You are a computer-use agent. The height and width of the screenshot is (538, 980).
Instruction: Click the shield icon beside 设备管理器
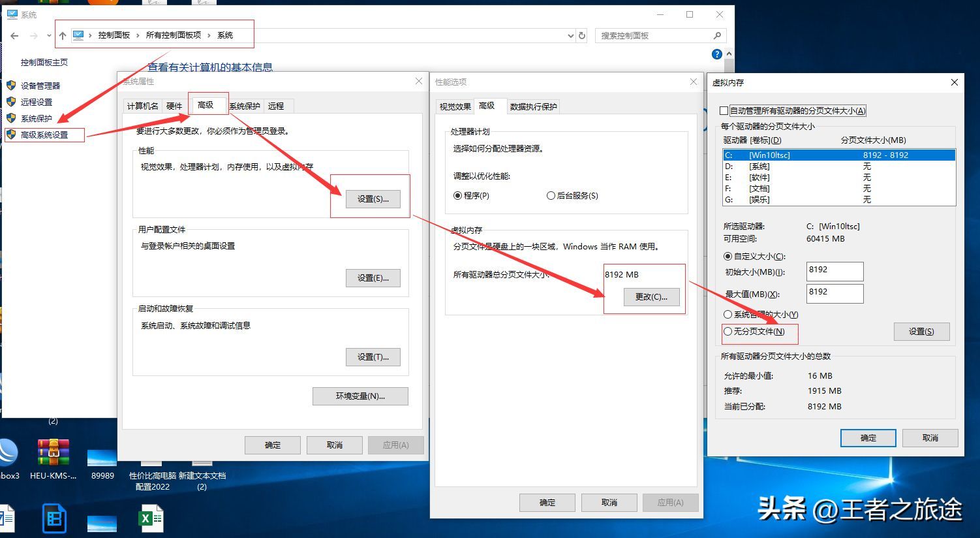tap(11, 85)
